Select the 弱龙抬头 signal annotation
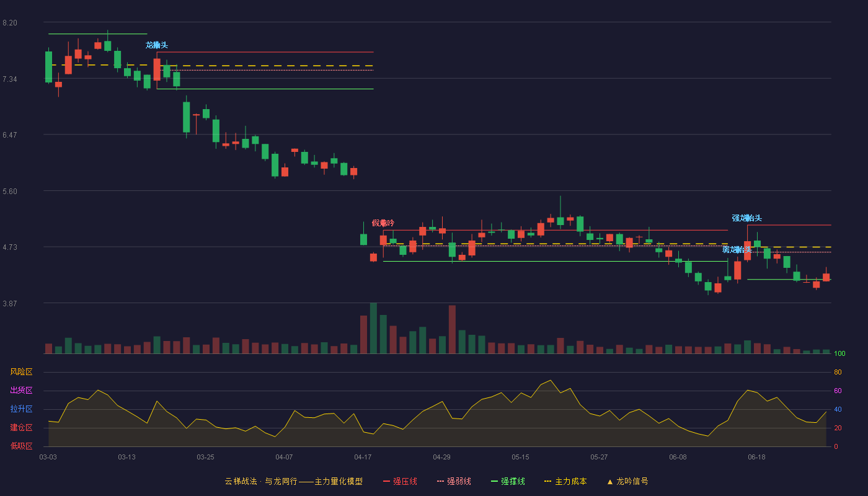Image resolution: width=868 pixels, height=496 pixels. pos(737,250)
